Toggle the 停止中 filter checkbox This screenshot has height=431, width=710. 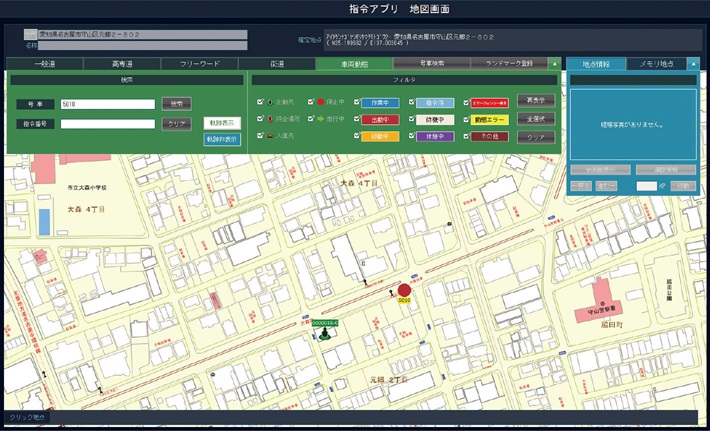tap(311, 102)
